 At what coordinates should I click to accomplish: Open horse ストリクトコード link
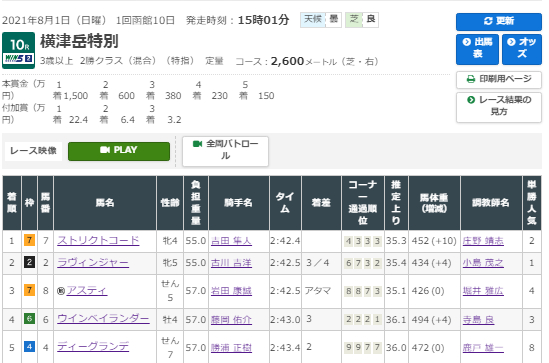coord(98,240)
